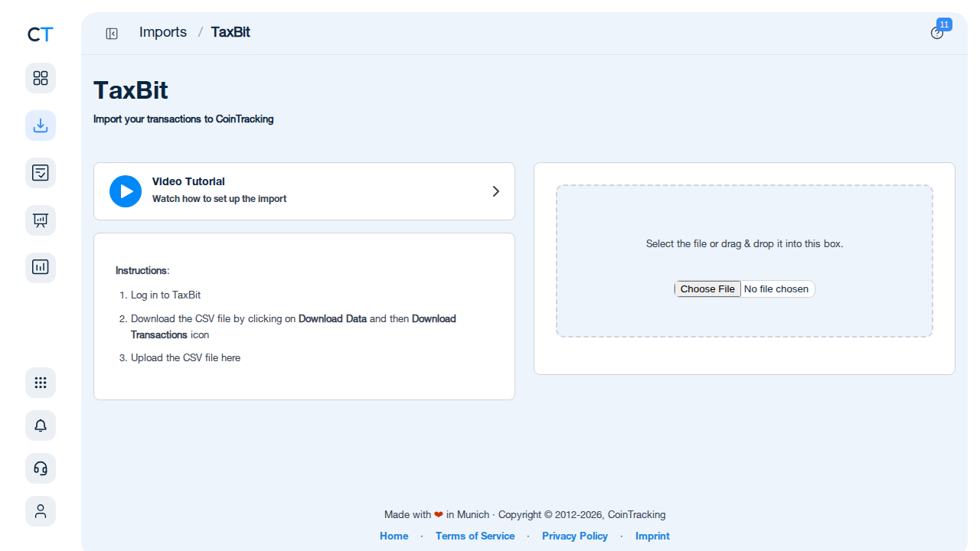Click the 'Video Tutorial' title text
Viewport: 980px width, 551px height.
tap(188, 181)
